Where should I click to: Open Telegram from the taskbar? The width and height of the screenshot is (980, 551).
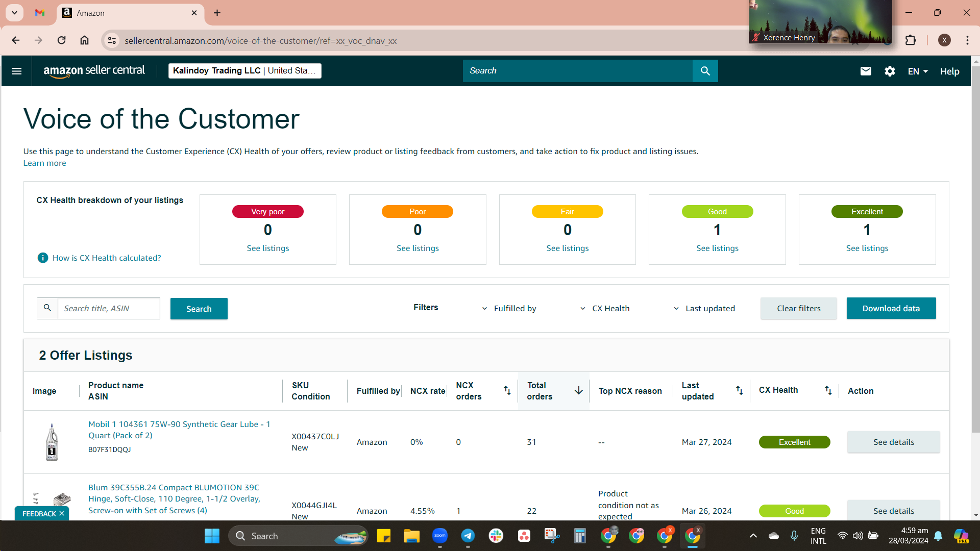coord(468,536)
